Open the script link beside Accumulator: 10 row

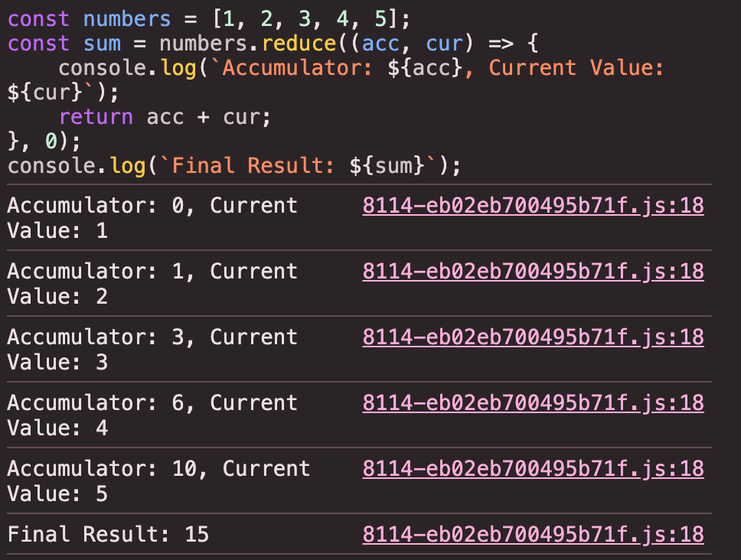(532, 468)
